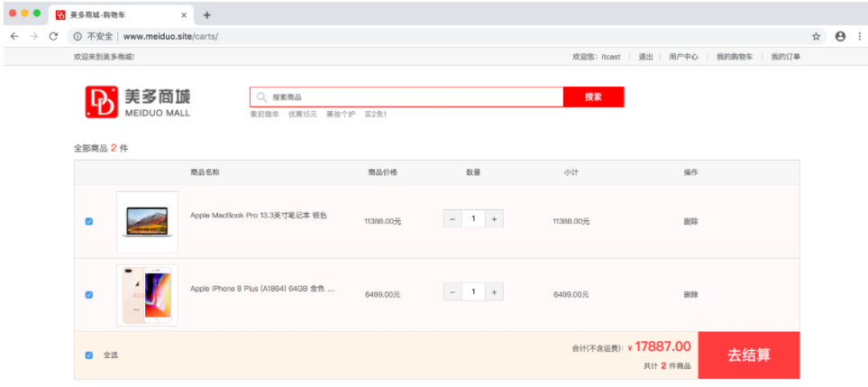Open 用户中心 from the top bar
868x387 pixels.
(x=683, y=57)
